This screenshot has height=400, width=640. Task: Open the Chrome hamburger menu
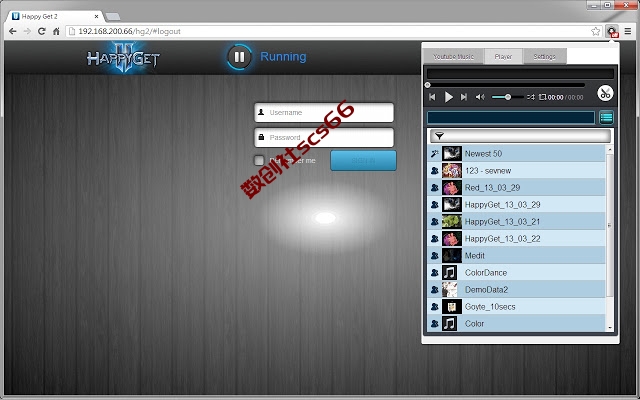[x=628, y=31]
